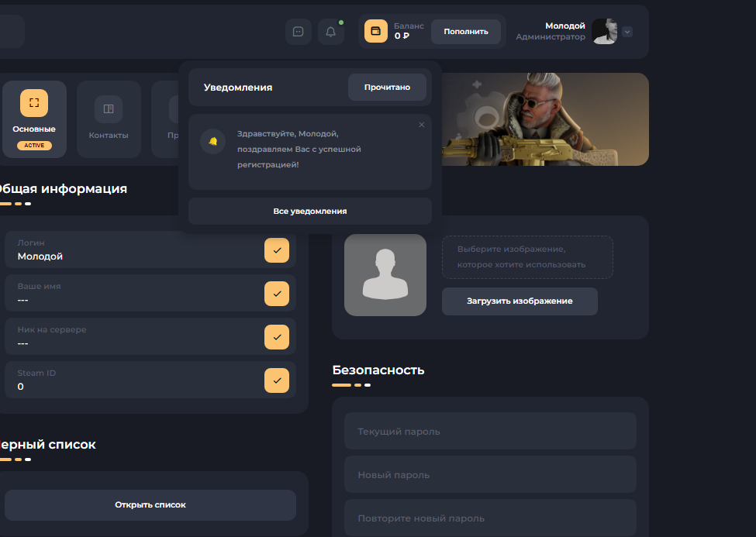The height and width of the screenshot is (537, 756).
Task: Open Все уведомления list
Action: [x=310, y=211]
